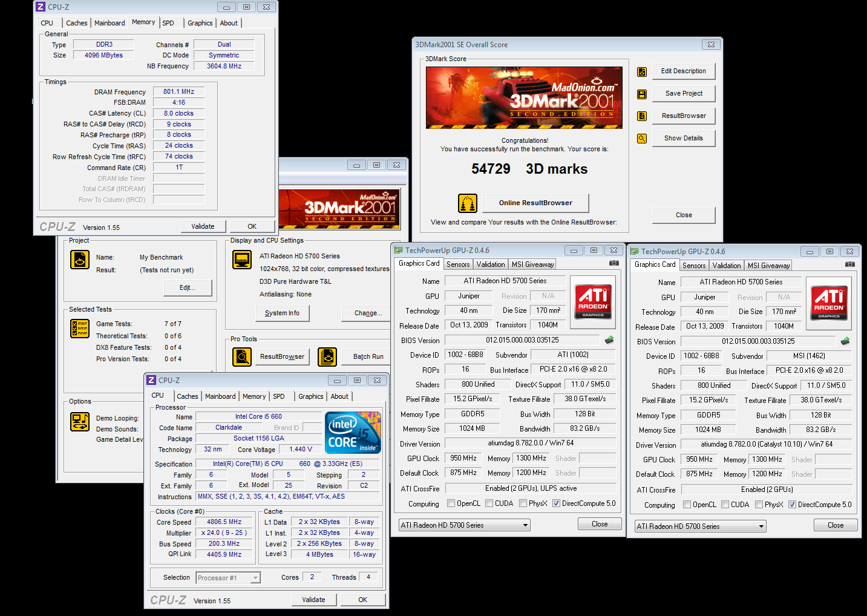Image resolution: width=867 pixels, height=616 pixels.
Task: Toggle DirectCompute 5.0 checkbox in left GPU-Z
Action: [556, 503]
